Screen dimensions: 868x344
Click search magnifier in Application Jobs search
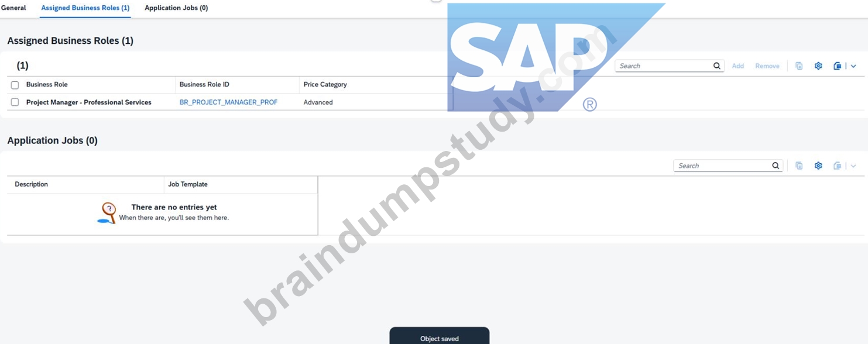[x=776, y=166]
